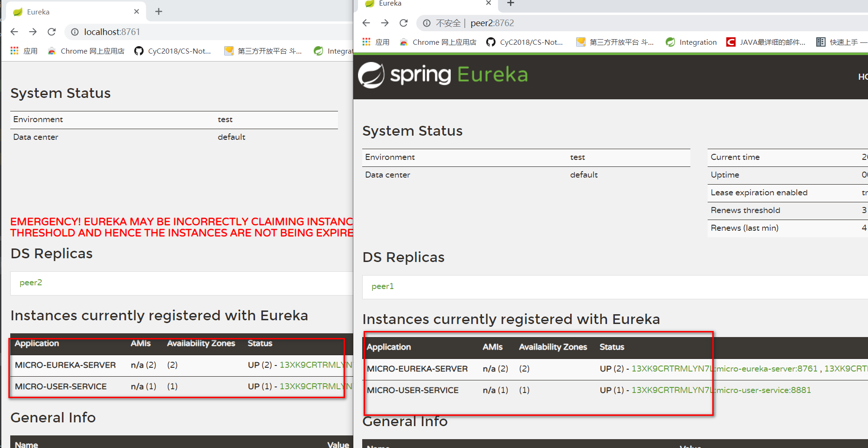Open peer1 replica link
The image size is (868, 448).
tap(383, 286)
